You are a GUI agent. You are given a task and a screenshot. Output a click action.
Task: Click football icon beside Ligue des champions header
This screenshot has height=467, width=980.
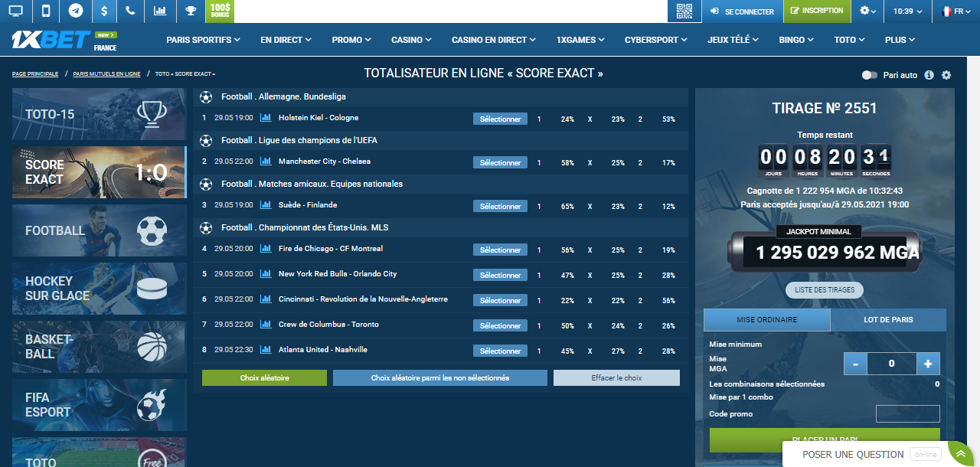click(x=205, y=141)
